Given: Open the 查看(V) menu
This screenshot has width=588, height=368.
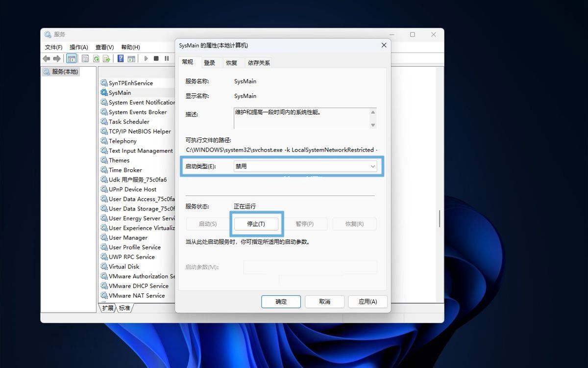Looking at the screenshot, I should pos(104,47).
